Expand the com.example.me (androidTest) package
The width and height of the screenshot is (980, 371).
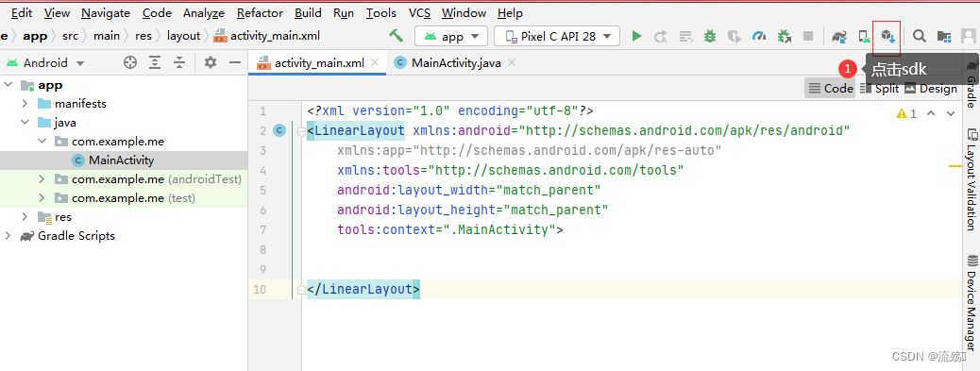click(x=42, y=179)
